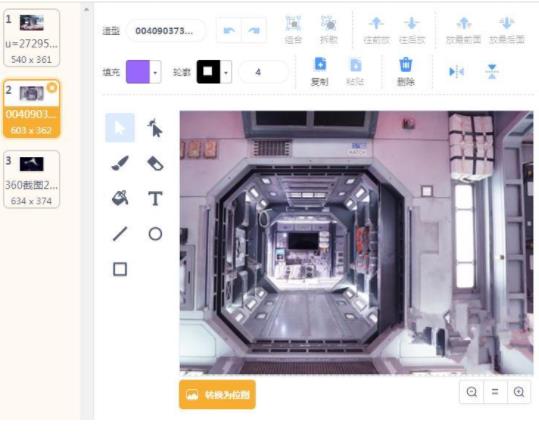Click the costume list scrollbar up arrow
Viewport: 539px width, 435px height.
pyautogui.click(x=87, y=10)
